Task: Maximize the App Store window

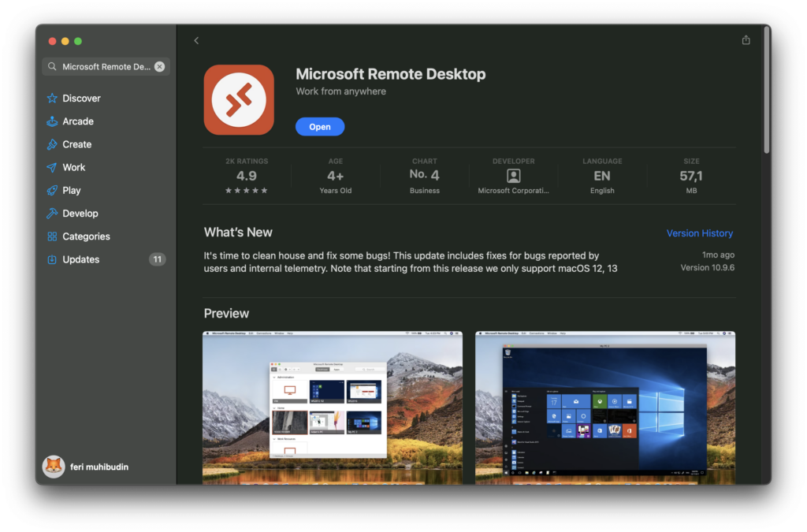Action: pyautogui.click(x=78, y=41)
